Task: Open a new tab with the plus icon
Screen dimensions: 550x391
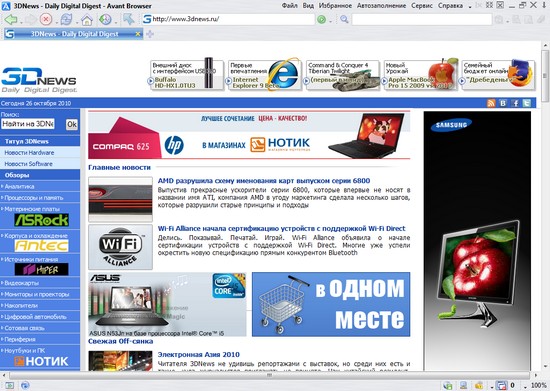Action: pyautogui.click(x=150, y=34)
